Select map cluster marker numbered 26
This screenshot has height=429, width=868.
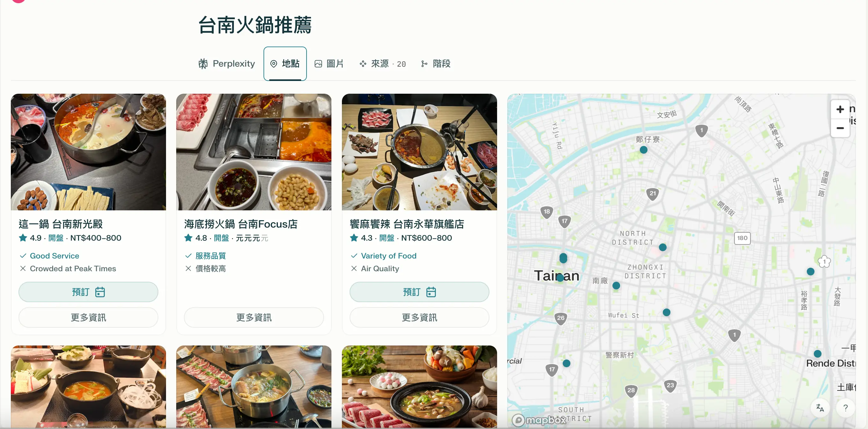click(561, 318)
